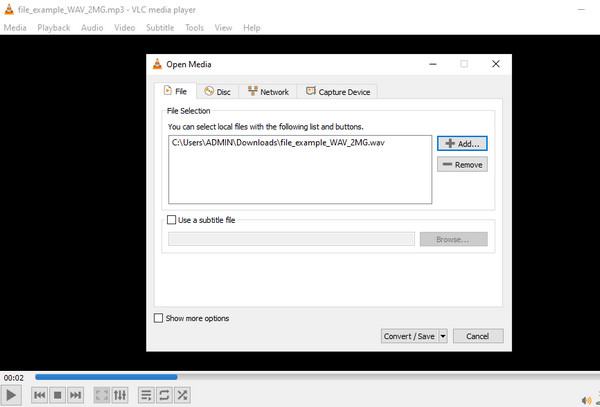This screenshot has height=407, width=600.
Task: Open the Help menu
Action: (251, 28)
